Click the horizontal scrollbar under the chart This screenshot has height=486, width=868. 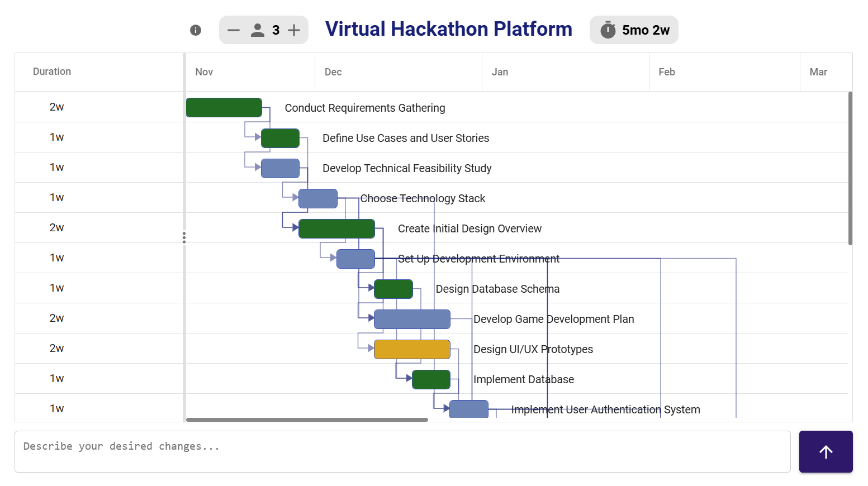point(307,420)
